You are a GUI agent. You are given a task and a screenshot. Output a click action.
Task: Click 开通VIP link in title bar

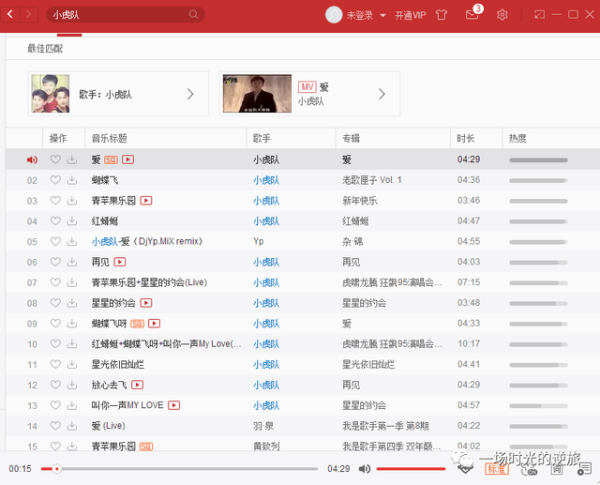tap(410, 16)
